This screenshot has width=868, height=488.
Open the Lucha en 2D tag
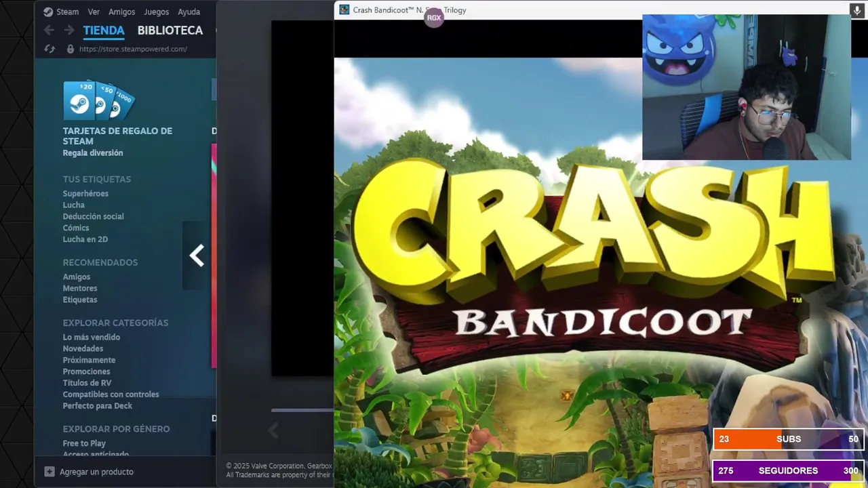pyautogui.click(x=85, y=239)
